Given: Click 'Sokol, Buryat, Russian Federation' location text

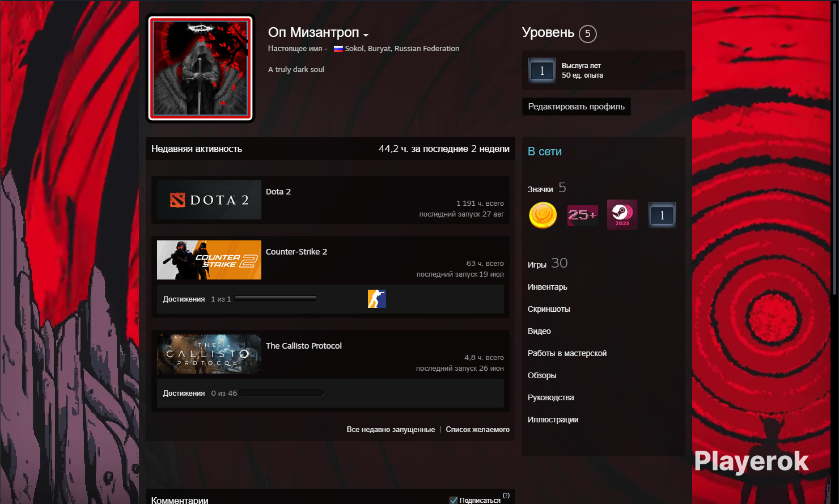Looking at the screenshot, I should point(402,49).
